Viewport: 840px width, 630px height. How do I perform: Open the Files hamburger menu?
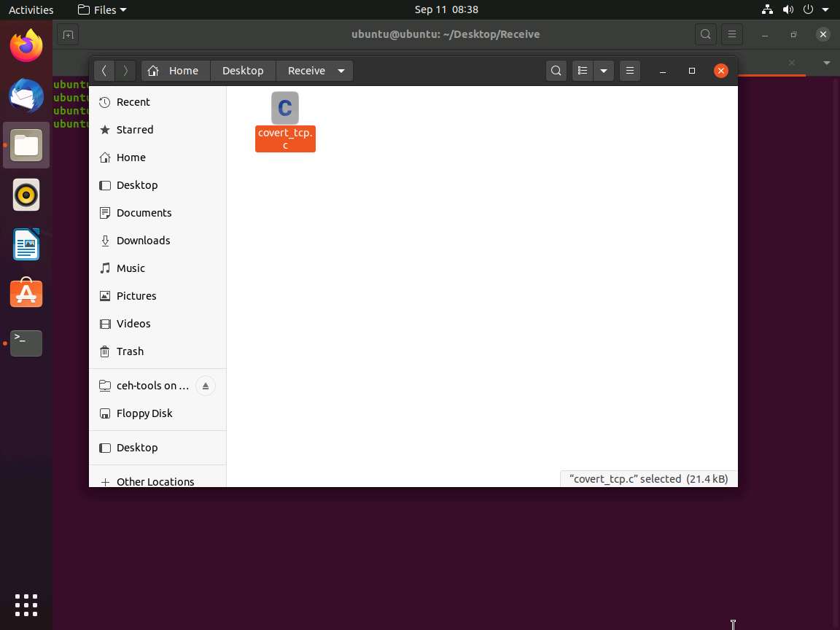[630, 71]
